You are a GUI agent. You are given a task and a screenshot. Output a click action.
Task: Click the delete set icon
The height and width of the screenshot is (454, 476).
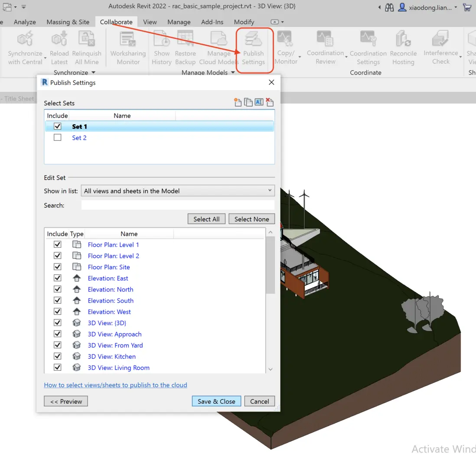click(270, 103)
